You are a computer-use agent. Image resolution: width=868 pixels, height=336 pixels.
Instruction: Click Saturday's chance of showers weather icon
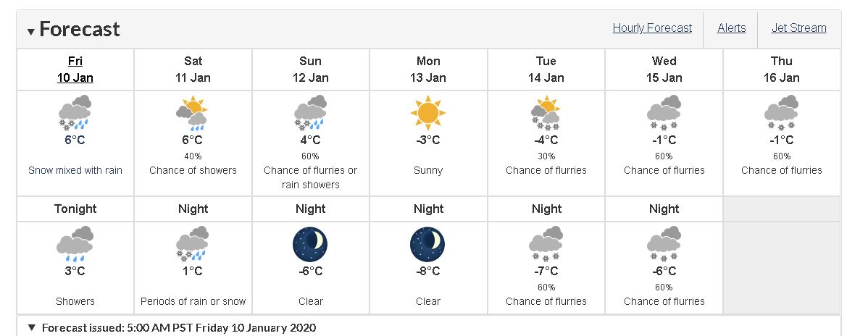click(192, 113)
